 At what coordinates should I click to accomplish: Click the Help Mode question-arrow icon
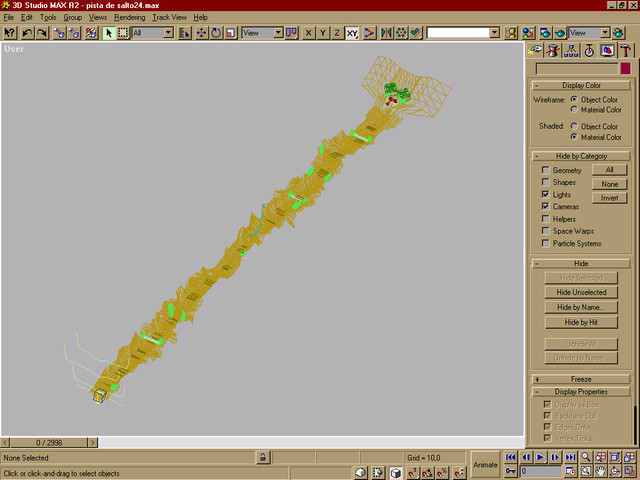click(10, 33)
